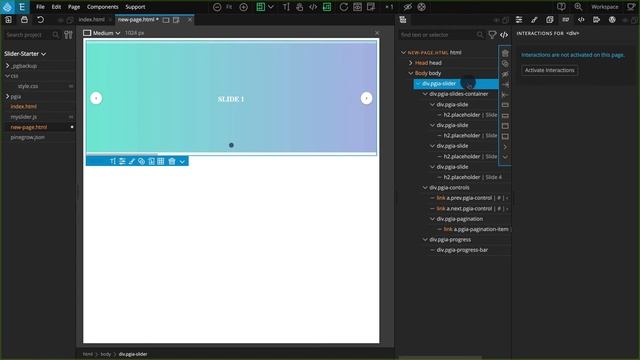Collapse the css folder
This screenshot has width=640, height=360.
click(7, 76)
